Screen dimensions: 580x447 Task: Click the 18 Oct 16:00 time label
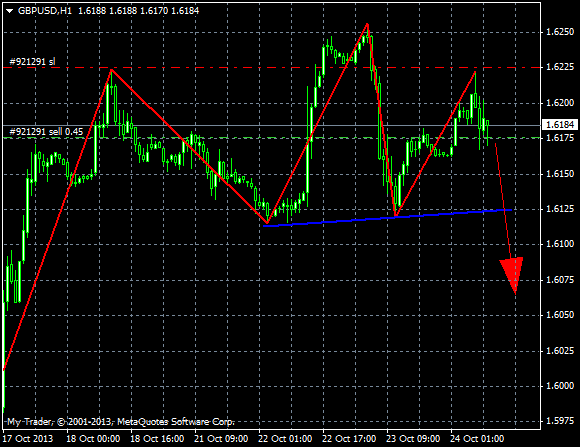[x=157, y=439]
